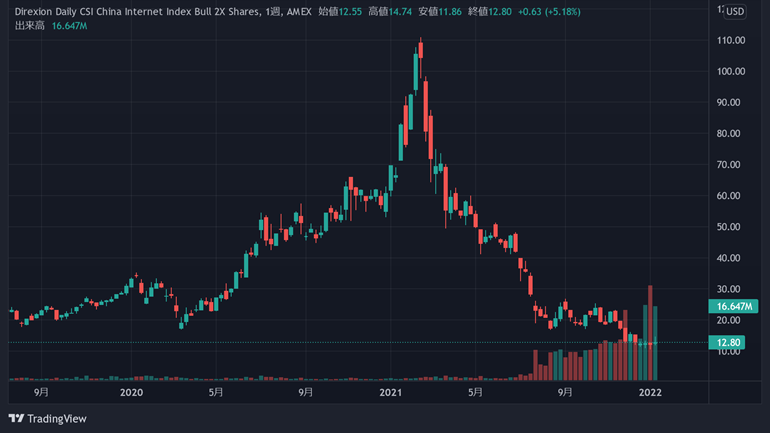The width and height of the screenshot is (770, 433).
Task: Click the opening price 始値12.55
Action: pos(340,11)
